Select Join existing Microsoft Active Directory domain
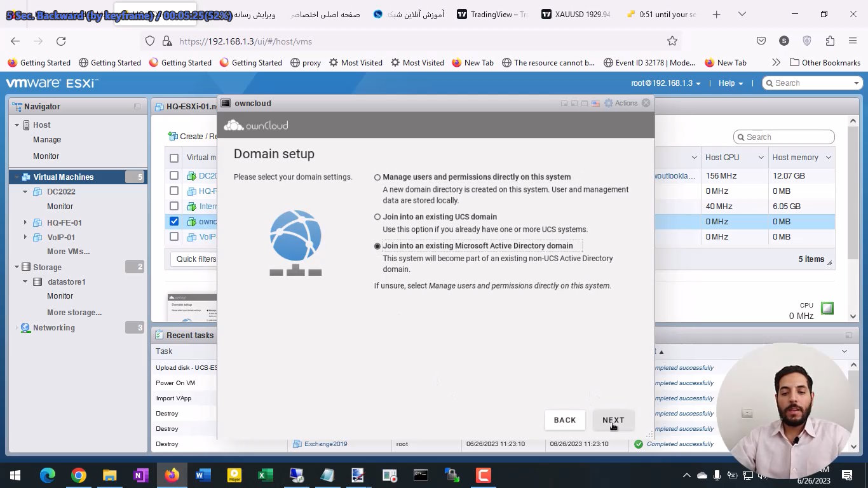The height and width of the screenshot is (488, 868). tap(377, 246)
